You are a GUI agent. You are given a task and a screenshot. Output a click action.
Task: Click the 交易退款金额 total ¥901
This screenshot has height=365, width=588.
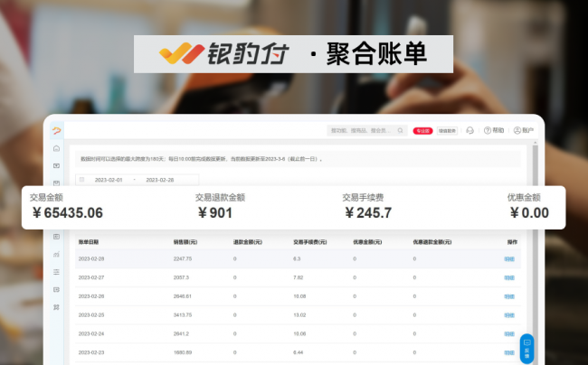click(x=215, y=212)
